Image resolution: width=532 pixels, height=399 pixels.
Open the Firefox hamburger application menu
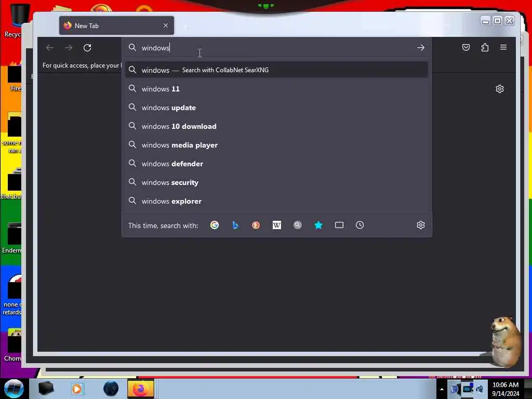(x=503, y=47)
